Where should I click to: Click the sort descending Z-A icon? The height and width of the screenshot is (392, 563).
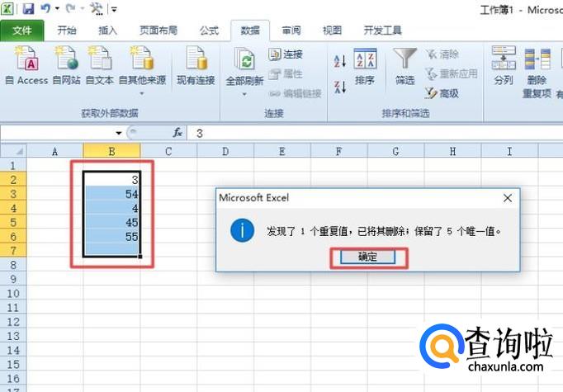click(x=340, y=87)
